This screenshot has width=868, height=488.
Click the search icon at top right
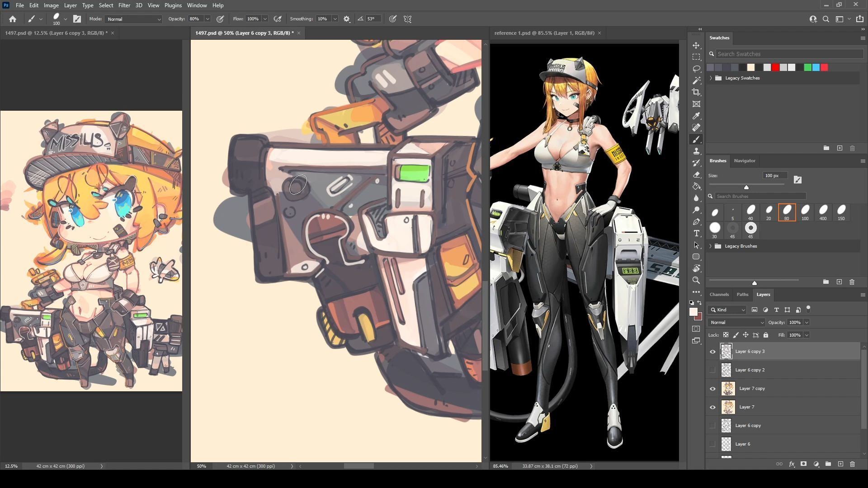(826, 19)
